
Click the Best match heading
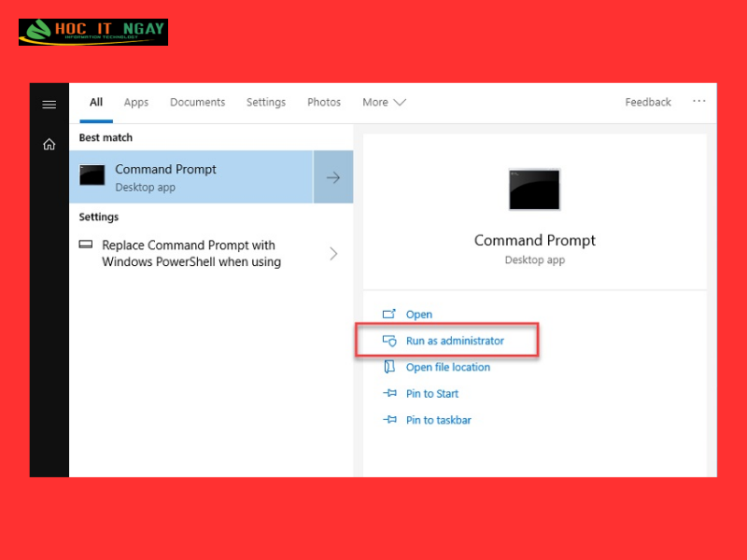pyautogui.click(x=106, y=137)
